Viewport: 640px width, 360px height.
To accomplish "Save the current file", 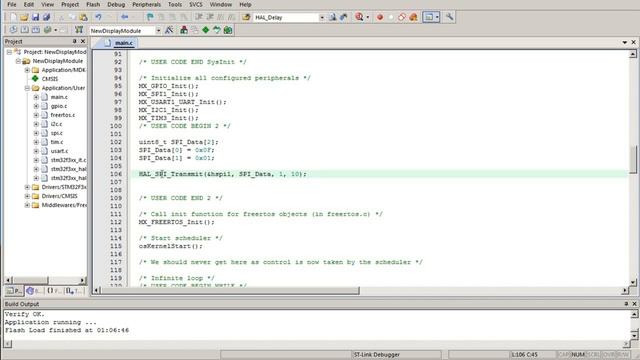I will pyautogui.click(x=35, y=17).
